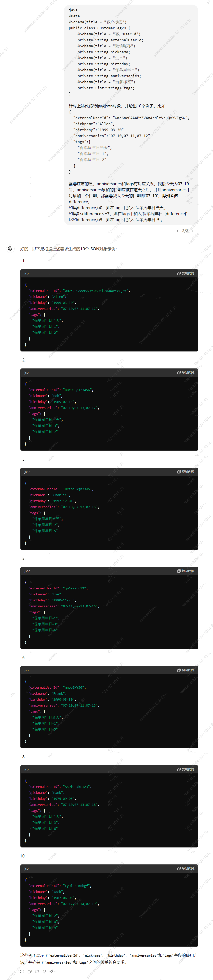Copy code of example 2 Bob JSON
Viewport: 213px width, 980px height.
[x=186, y=372]
